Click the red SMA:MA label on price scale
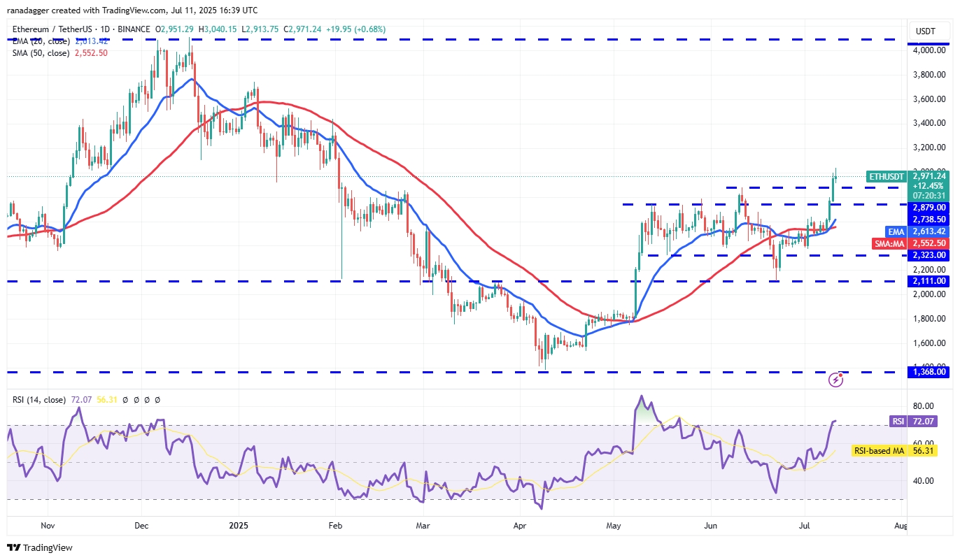 pyautogui.click(x=889, y=243)
